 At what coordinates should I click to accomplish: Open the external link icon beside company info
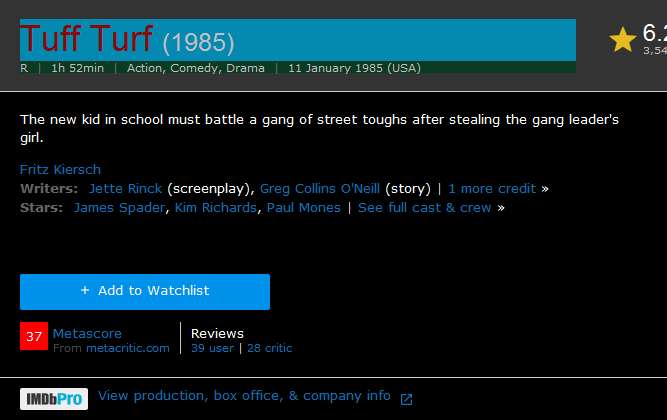[x=406, y=399]
